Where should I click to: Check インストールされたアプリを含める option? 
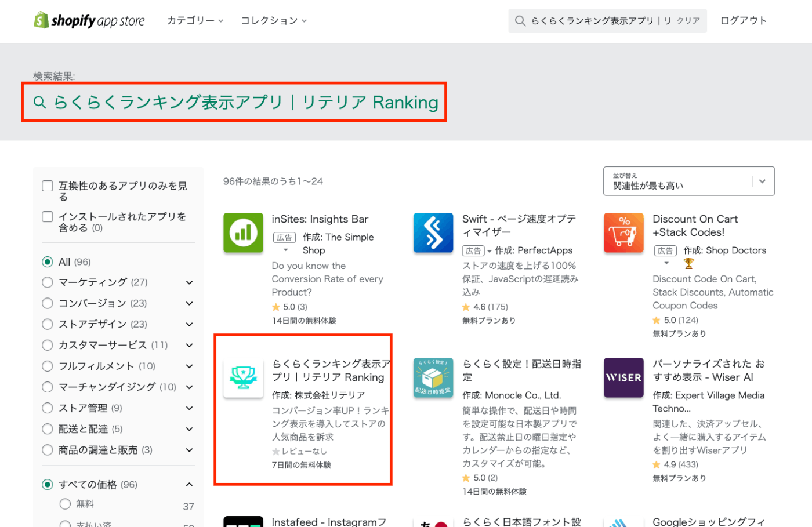tap(48, 217)
